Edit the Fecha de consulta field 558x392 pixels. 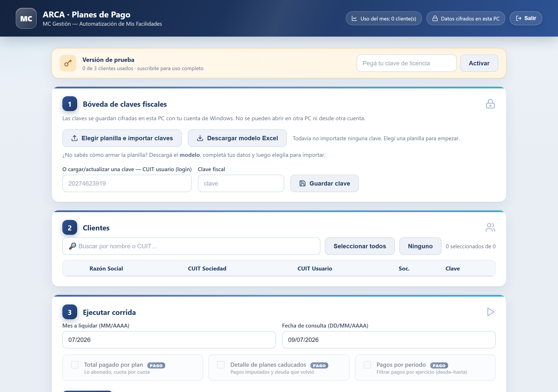[389, 340]
